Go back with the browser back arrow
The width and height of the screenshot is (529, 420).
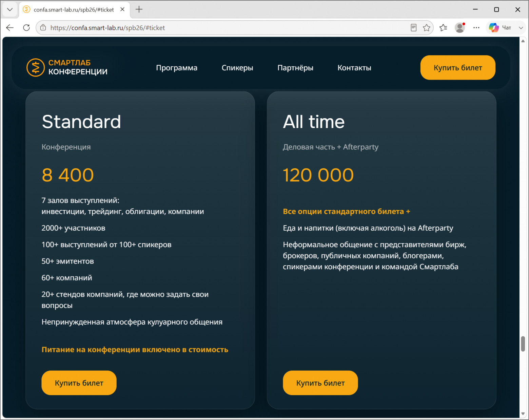coord(10,28)
